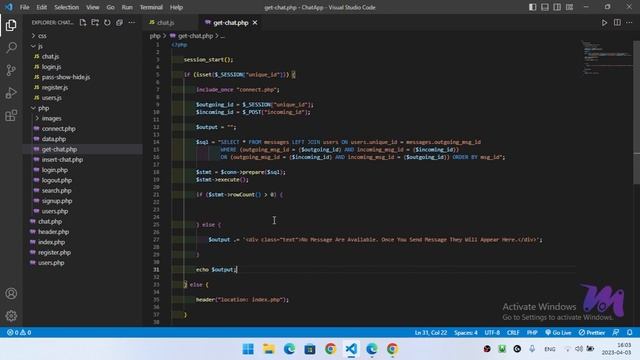This screenshot has width=640, height=360.
Task: Close the get-chat.php tab
Action: pyautogui.click(x=255, y=23)
